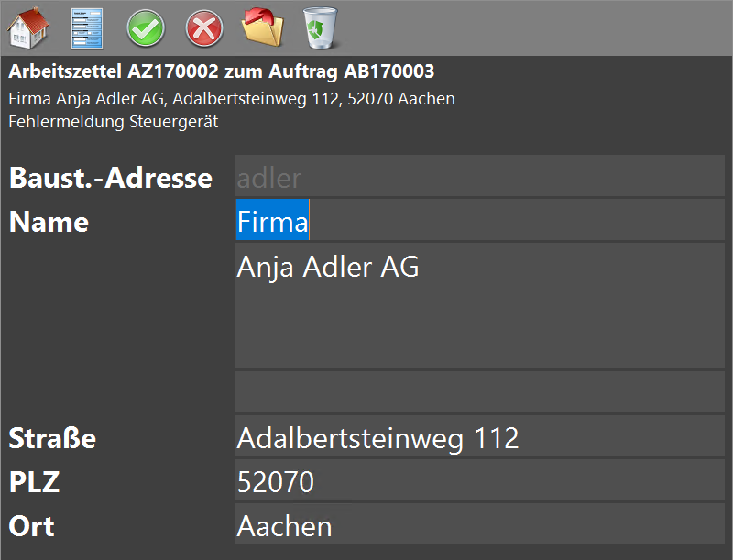Click the house home icon

point(27,28)
